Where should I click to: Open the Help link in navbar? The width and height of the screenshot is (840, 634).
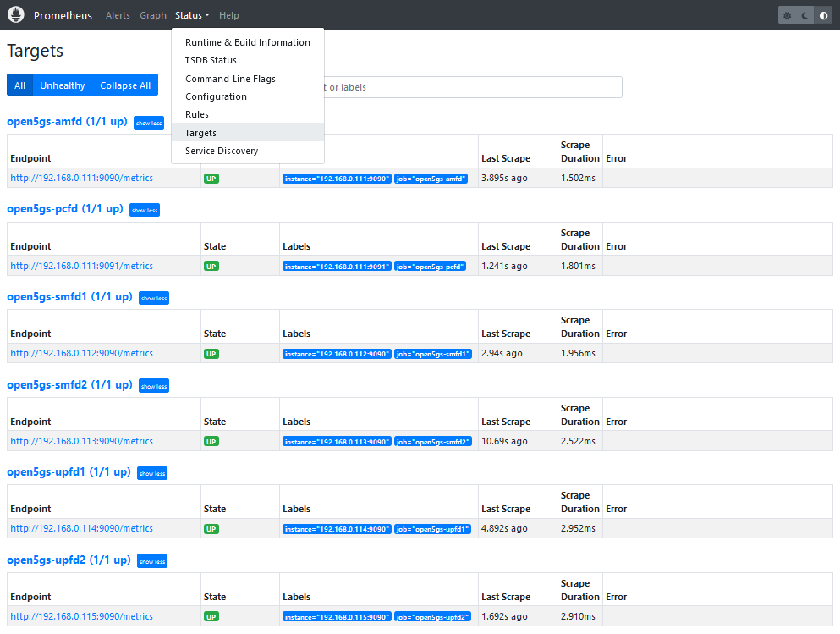click(228, 15)
